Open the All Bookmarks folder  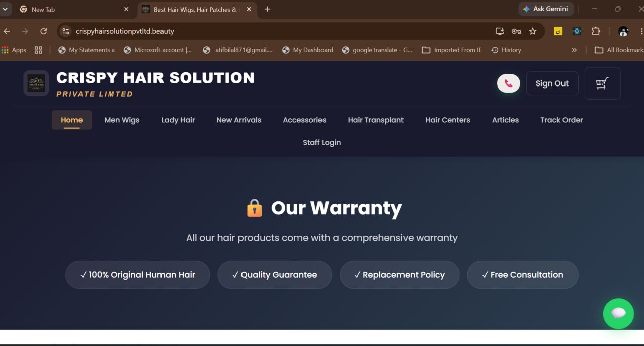[619, 50]
